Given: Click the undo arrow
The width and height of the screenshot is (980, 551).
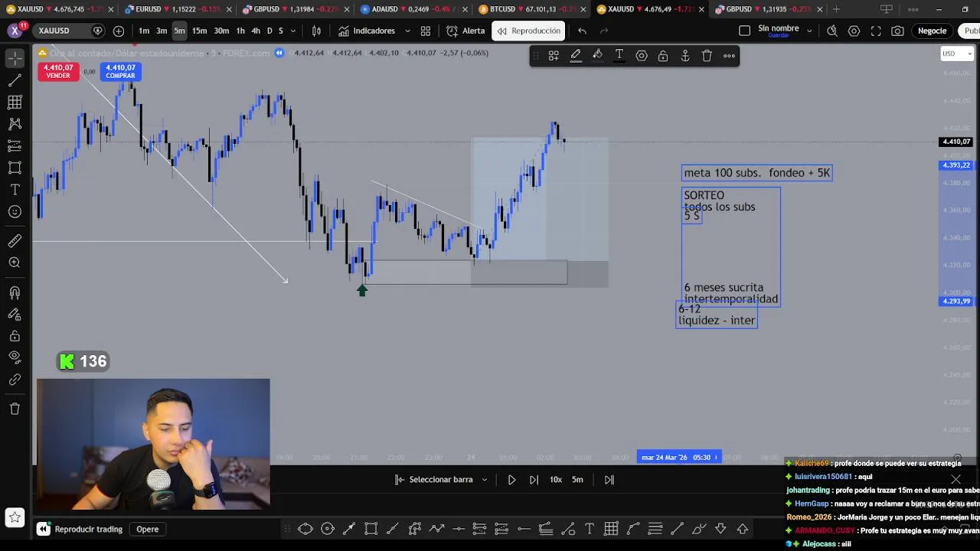Looking at the screenshot, I should pos(582,31).
